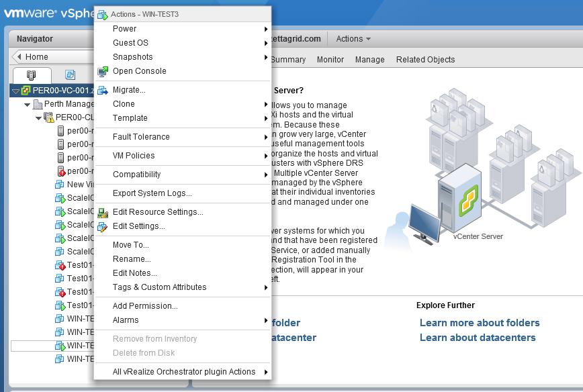Open Learn about datacenters link
Screen dimensions: 583x392
coord(478,338)
